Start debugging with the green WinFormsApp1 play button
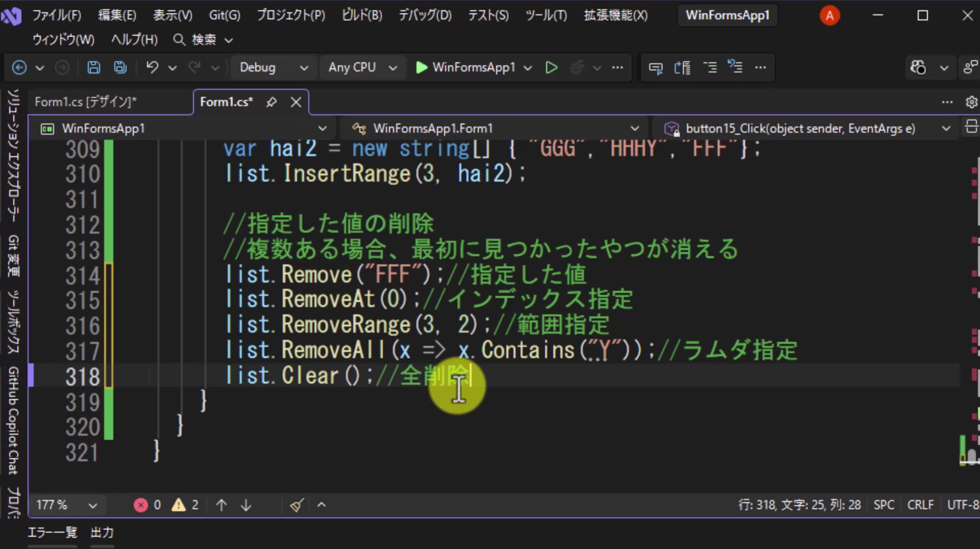 465,67
